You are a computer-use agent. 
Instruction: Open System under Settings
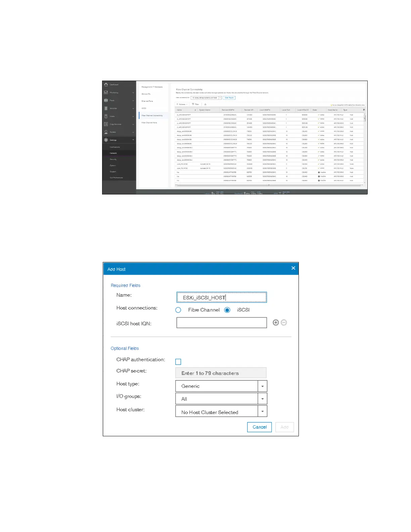point(113,166)
